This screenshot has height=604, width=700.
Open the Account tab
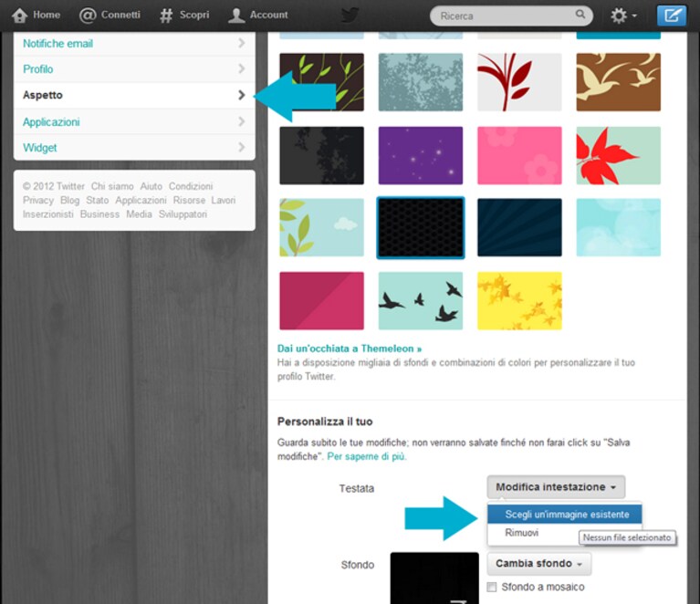click(258, 16)
